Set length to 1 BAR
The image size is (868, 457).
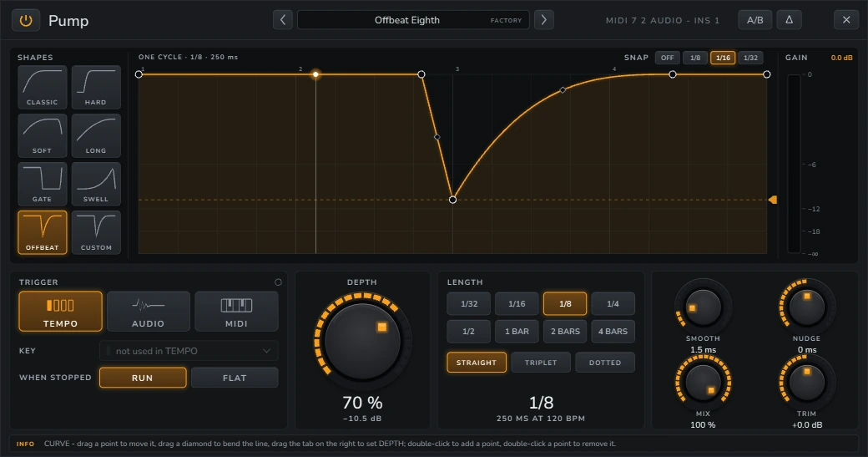click(x=517, y=331)
